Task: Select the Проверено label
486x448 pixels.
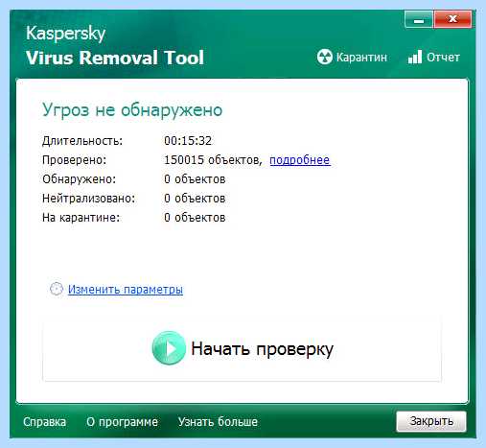Action: click(74, 160)
